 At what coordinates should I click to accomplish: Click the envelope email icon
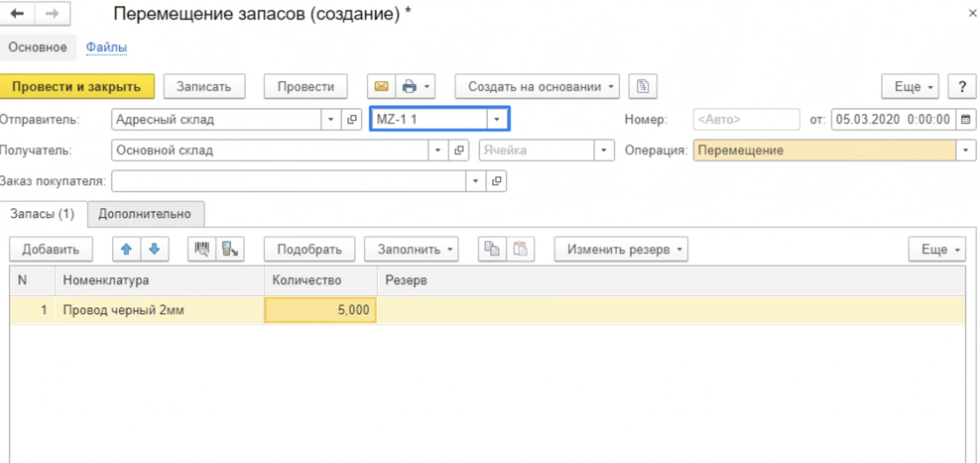point(381,86)
